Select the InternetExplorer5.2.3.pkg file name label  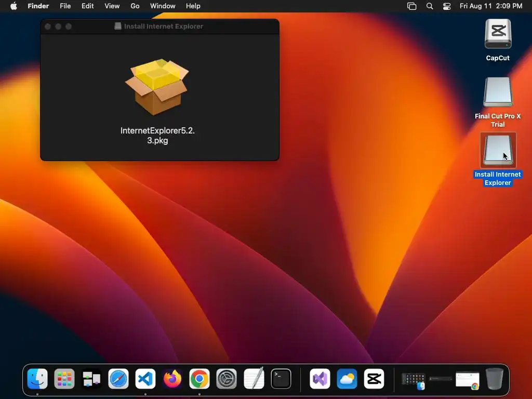coord(157,136)
